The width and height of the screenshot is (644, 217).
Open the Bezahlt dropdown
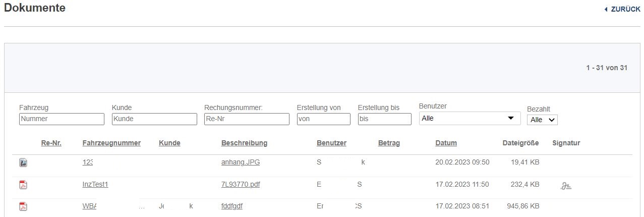[x=542, y=120]
